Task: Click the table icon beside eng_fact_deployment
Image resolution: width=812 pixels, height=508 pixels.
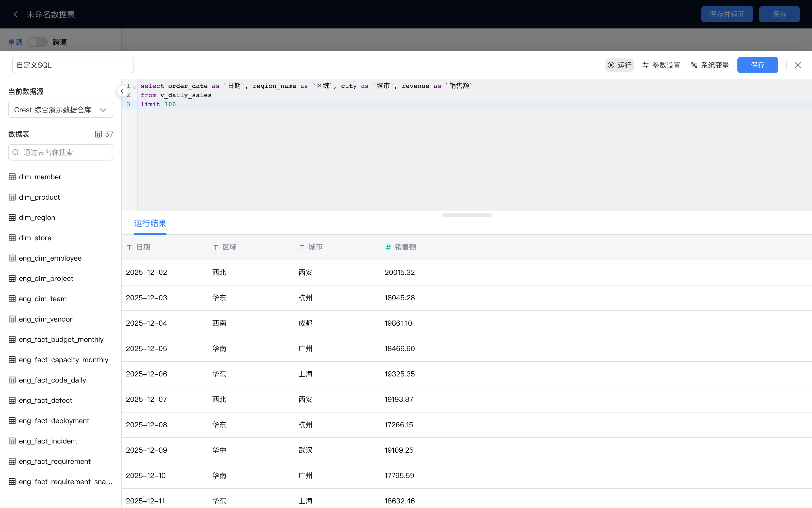Action: (x=12, y=421)
